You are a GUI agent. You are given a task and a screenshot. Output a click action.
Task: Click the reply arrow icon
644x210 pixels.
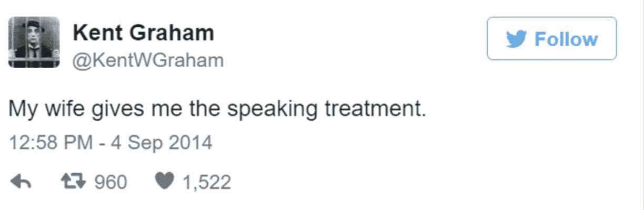(22, 182)
